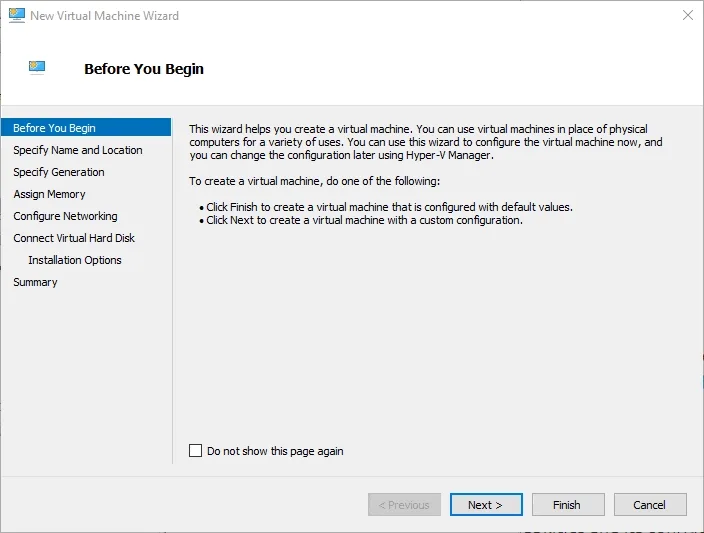Image resolution: width=704 pixels, height=533 pixels.
Task: Select the Assign Memory step
Action: 49,194
